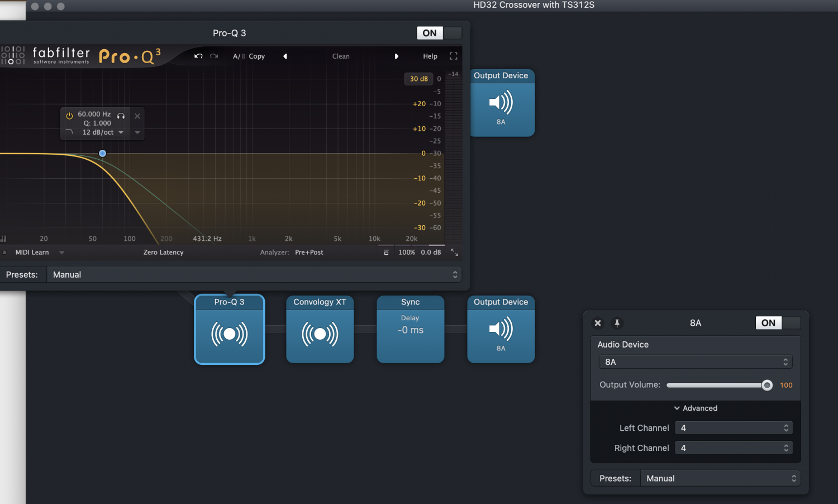Change the Left Channel selection
This screenshot has height=504, width=838.
coord(734,427)
